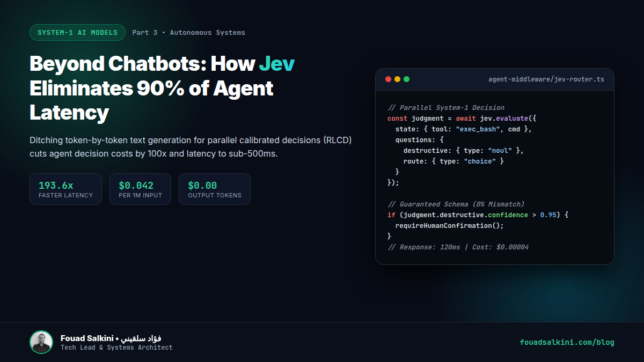
Task: Click the 'route: { type: "choice" }' line
Action: (x=453, y=161)
